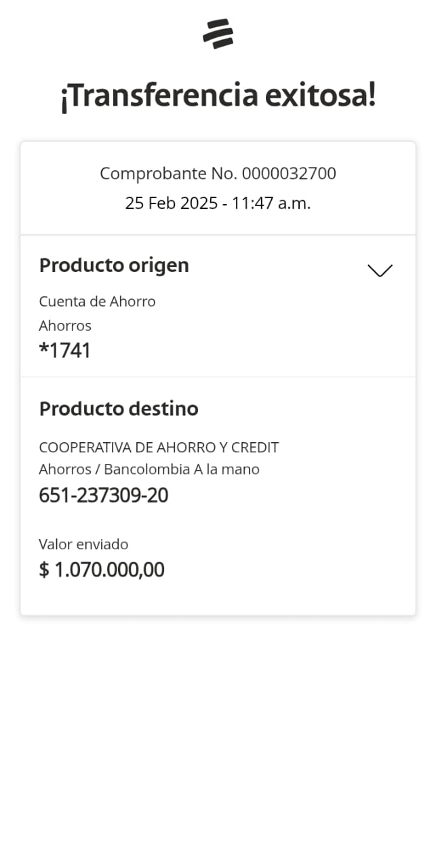Click COOPERATIVA DE AHORRO Y CREDIT name
Image resolution: width=436 pixels, height=868 pixels.
tap(159, 448)
